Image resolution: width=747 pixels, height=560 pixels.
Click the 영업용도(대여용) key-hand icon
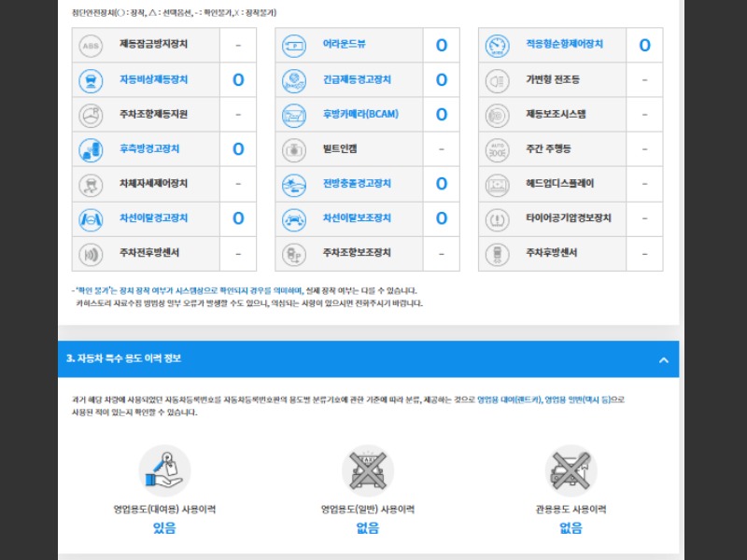click(166, 470)
